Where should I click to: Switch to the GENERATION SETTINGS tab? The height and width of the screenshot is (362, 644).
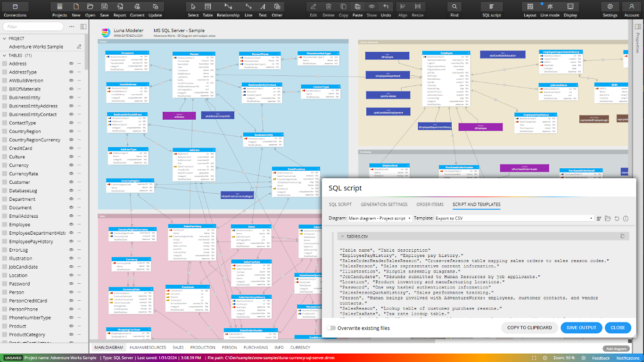coord(384,205)
